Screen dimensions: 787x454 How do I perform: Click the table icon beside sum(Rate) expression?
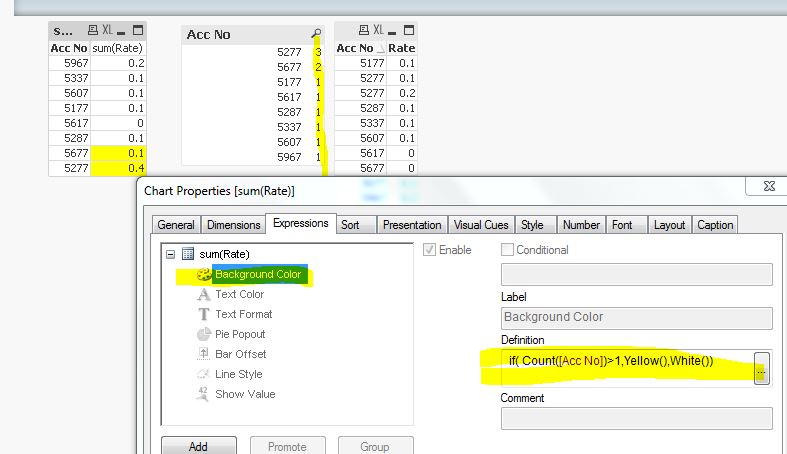pyautogui.click(x=188, y=254)
